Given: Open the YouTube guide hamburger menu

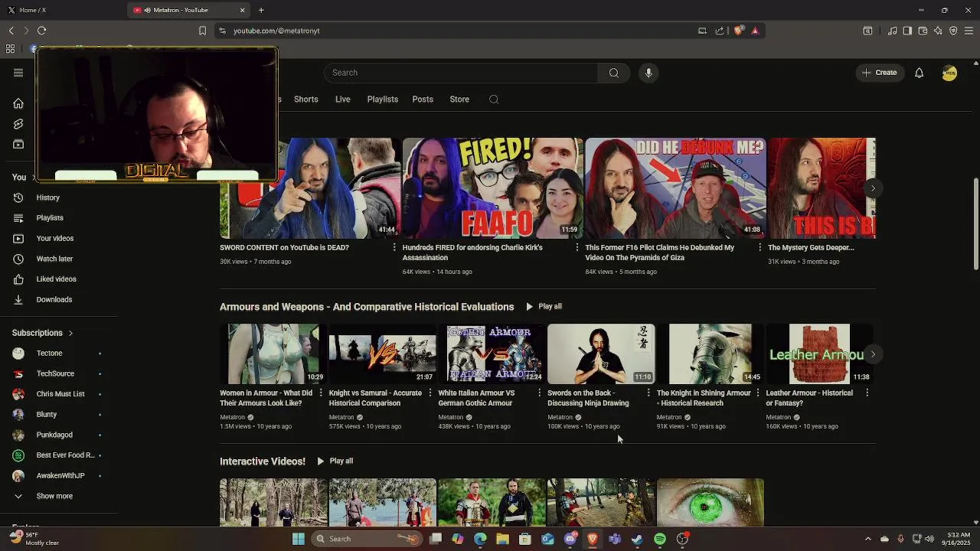Looking at the screenshot, I should pos(18,73).
